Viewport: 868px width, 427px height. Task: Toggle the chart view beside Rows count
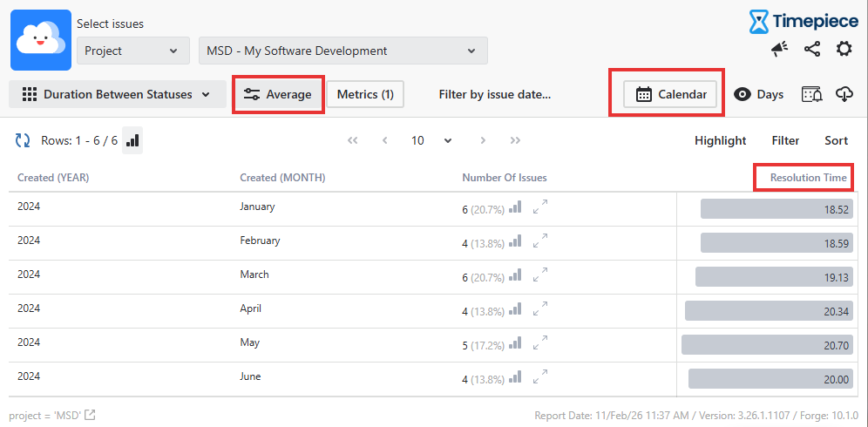point(132,140)
